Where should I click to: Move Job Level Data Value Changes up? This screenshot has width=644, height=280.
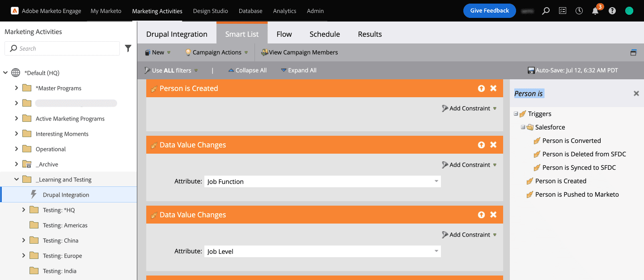pos(481,215)
